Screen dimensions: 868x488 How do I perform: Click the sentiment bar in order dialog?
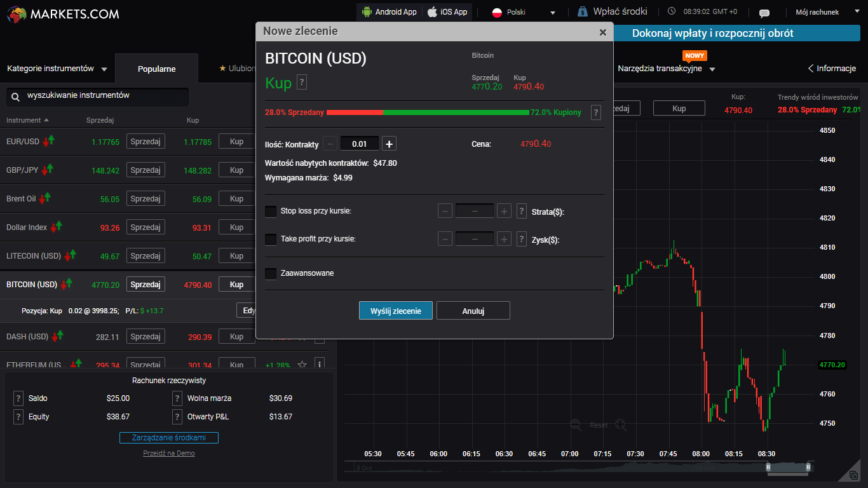tap(428, 112)
